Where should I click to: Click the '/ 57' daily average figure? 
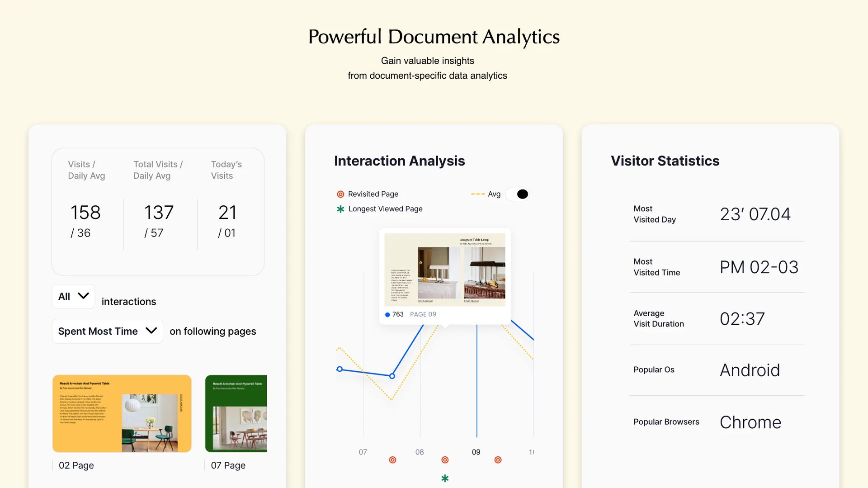[x=154, y=233]
